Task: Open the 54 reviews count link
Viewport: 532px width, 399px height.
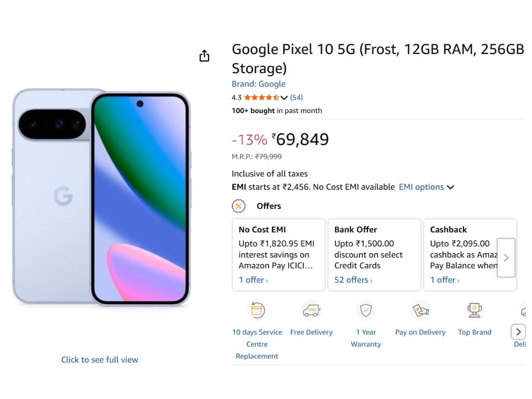Action: (296, 98)
